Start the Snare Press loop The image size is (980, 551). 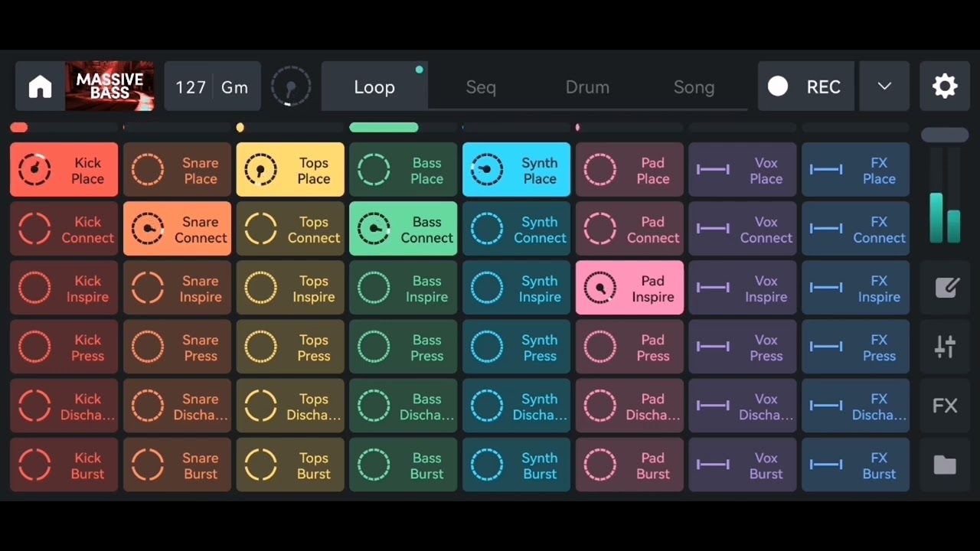point(177,347)
